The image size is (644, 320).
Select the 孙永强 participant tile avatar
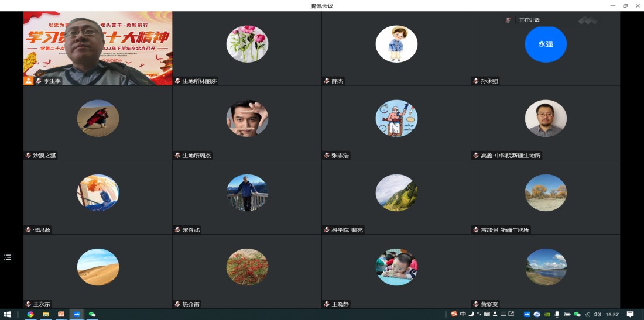(x=546, y=44)
